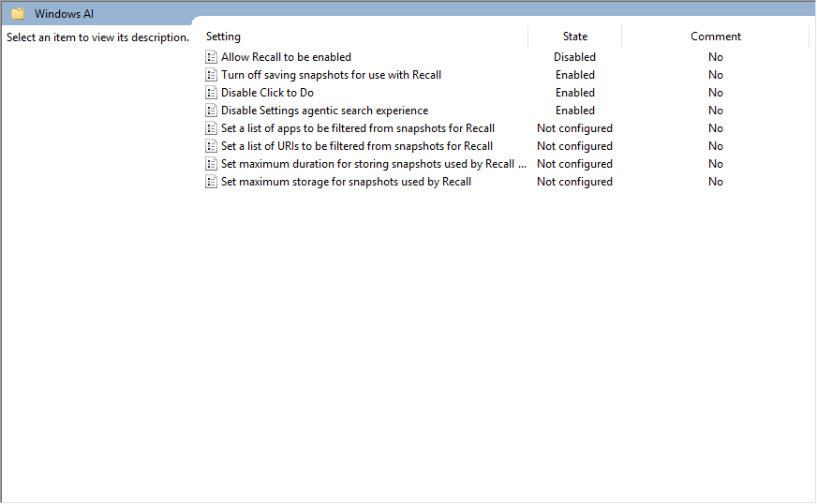Image resolution: width=817 pixels, height=504 pixels.
Task: Click the icon for Disable Settings agentic search
Action: click(x=211, y=111)
